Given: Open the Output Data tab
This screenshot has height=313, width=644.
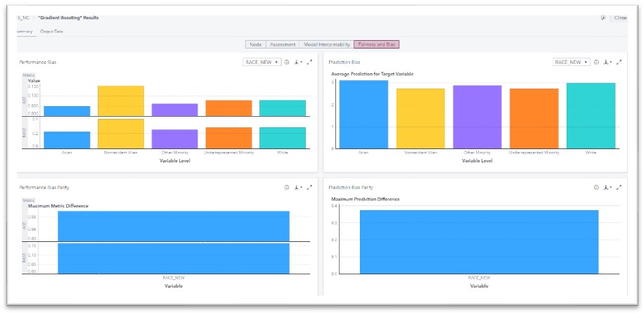Looking at the screenshot, I should (x=51, y=31).
